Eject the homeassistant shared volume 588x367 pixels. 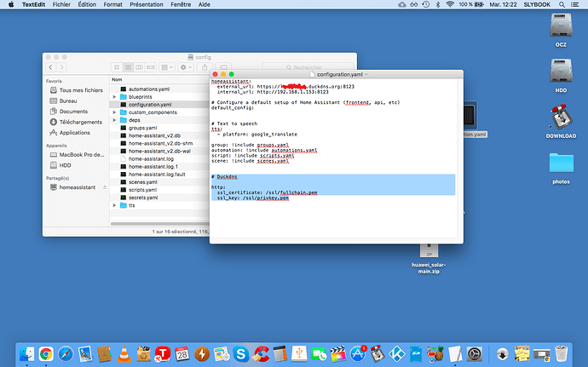(105, 187)
